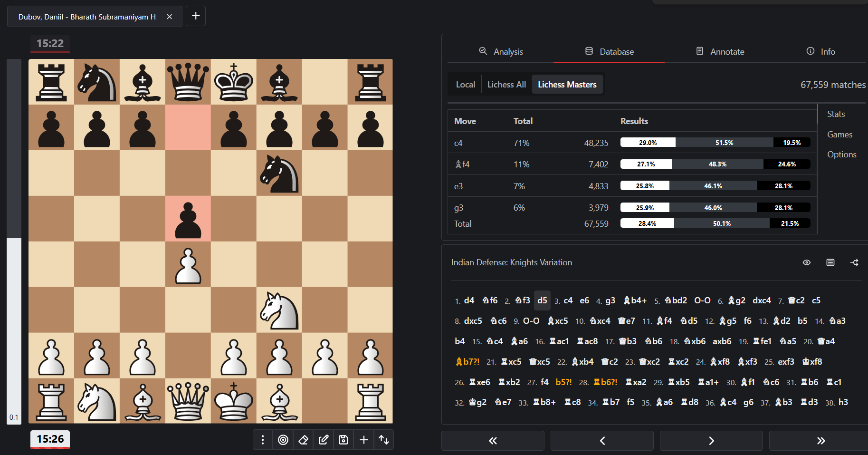Screen dimensions: 868x455
Task: Click the list layout icon in moves panel
Action: click(830, 262)
